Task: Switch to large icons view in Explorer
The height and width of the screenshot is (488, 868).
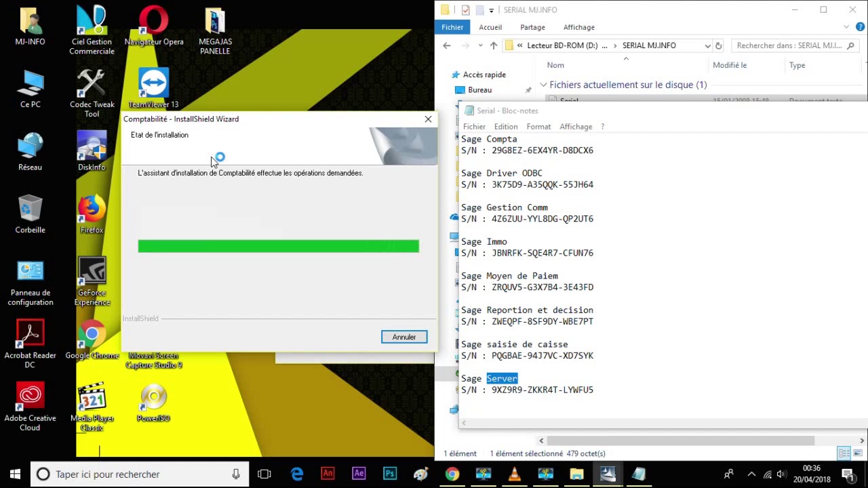Action: click(x=859, y=453)
